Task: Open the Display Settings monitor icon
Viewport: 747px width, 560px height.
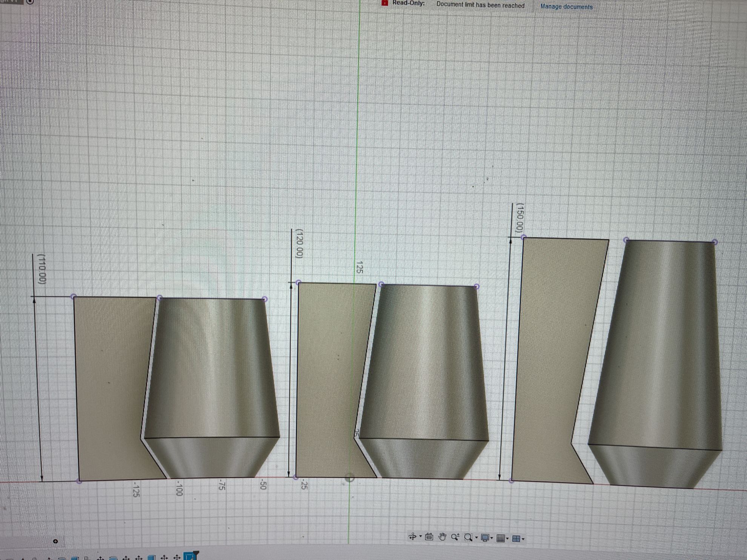Action: point(485,538)
